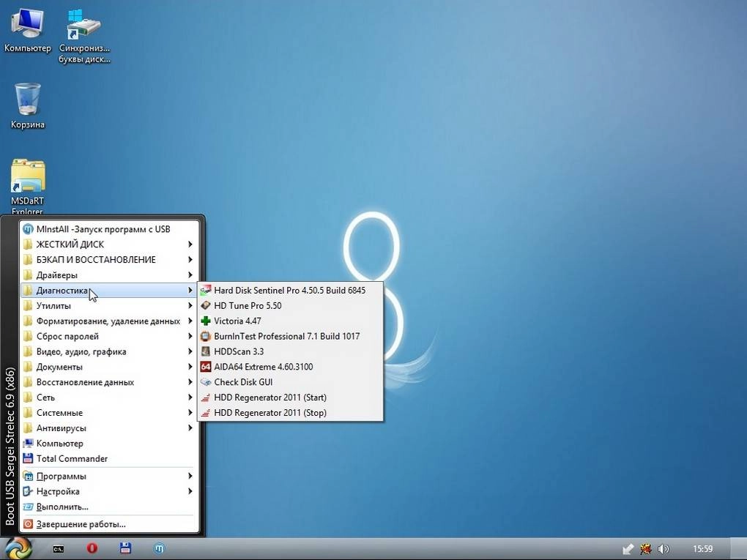Open MInstAll - Запуск программ с USB
747x560 pixels.
(109, 229)
